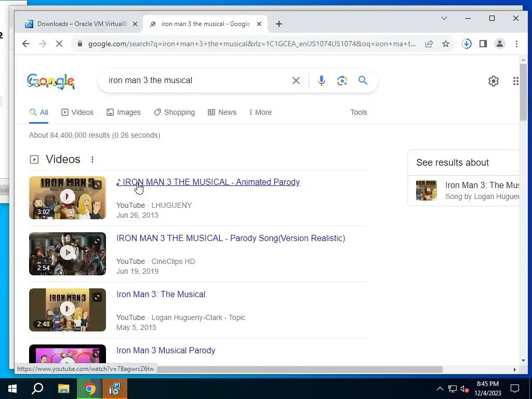Screen dimensions: 532x399
Task: Switch to News results tab
Action: pyautogui.click(x=222, y=112)
